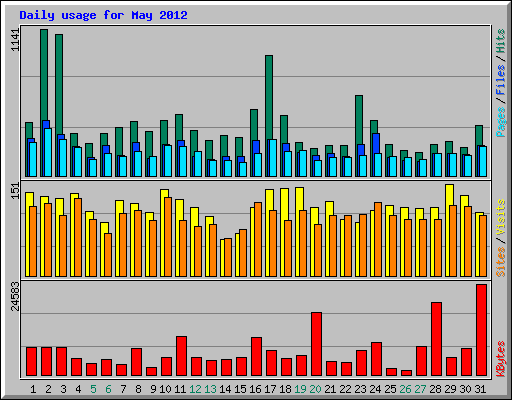Select the red KBytes bar for day 24
This screenshot has height=400, width=512.
(x=376, y=359)
